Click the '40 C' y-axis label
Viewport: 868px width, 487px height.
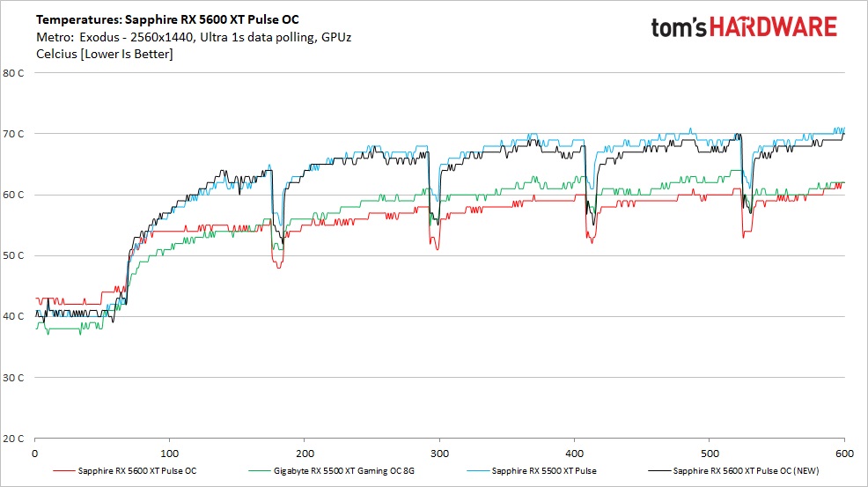(13, 317)
